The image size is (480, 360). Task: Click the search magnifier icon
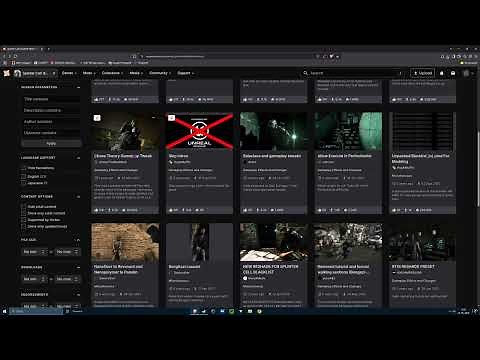pos(305,73)
